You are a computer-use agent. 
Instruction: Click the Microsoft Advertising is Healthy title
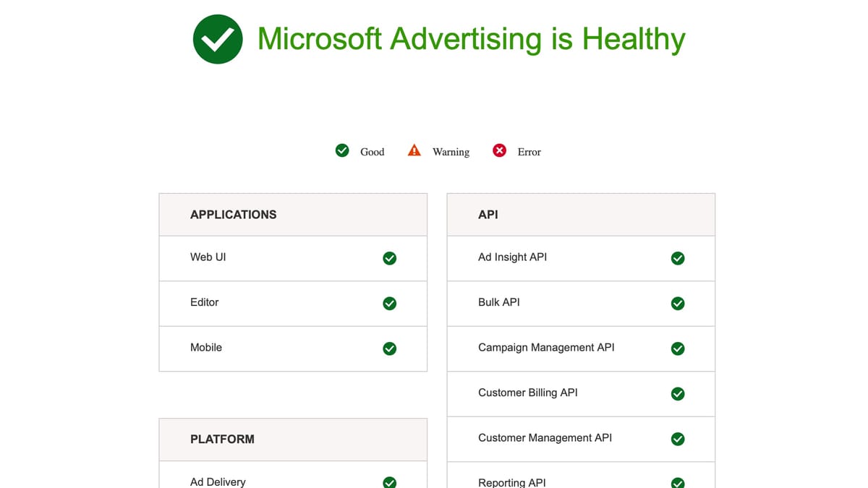tap(471, 39)
